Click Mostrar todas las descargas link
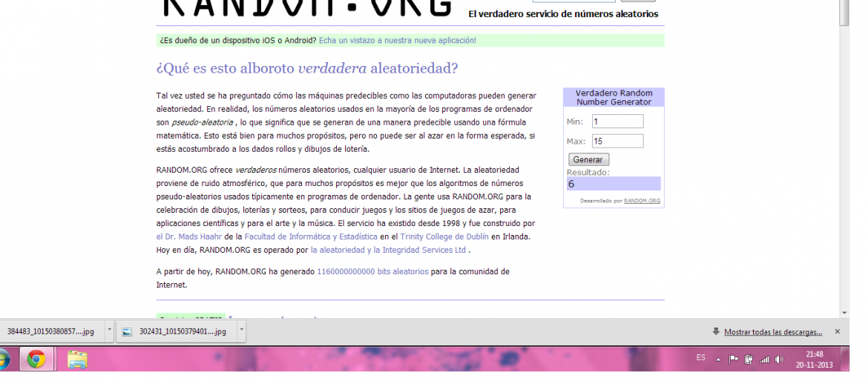 pos(772,331)
